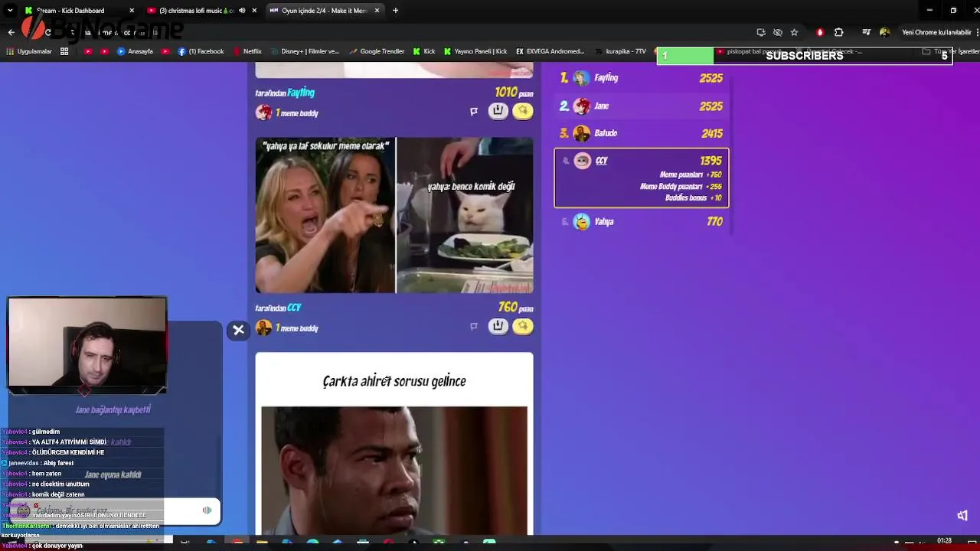Click the '1010 puan' score text
980x551 pixels.
click(514, 93)
